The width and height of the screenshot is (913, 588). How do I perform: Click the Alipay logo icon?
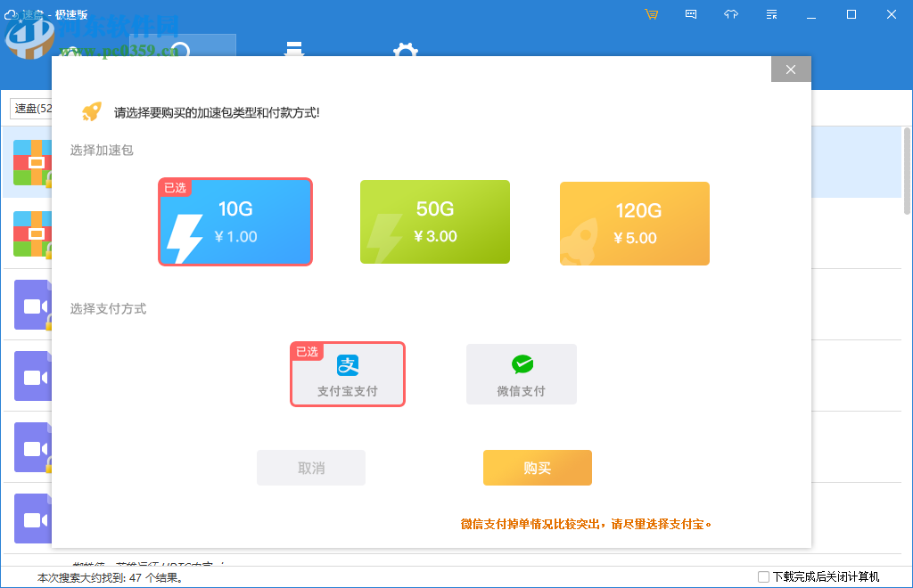tap(348, 365)
